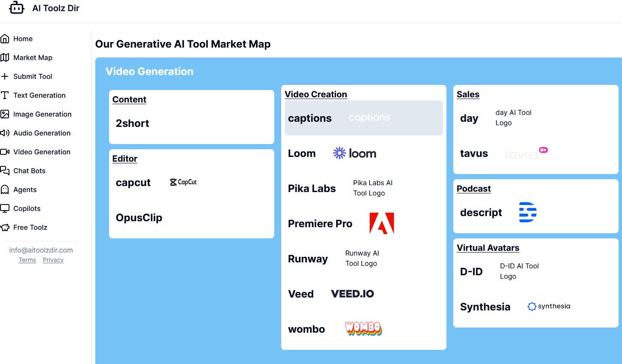Click the robot logo icon in header
622x364 pixels.
coord(17,8)
